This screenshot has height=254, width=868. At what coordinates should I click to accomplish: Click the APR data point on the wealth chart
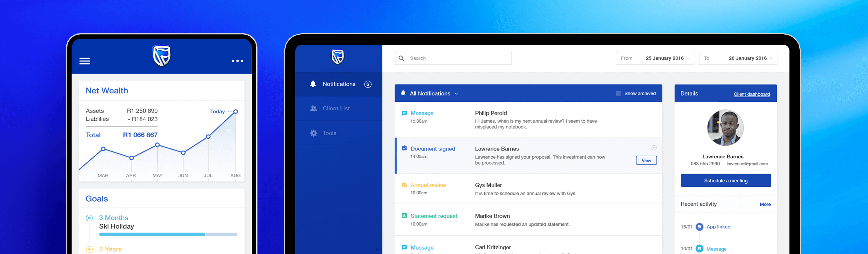[131, 158]
